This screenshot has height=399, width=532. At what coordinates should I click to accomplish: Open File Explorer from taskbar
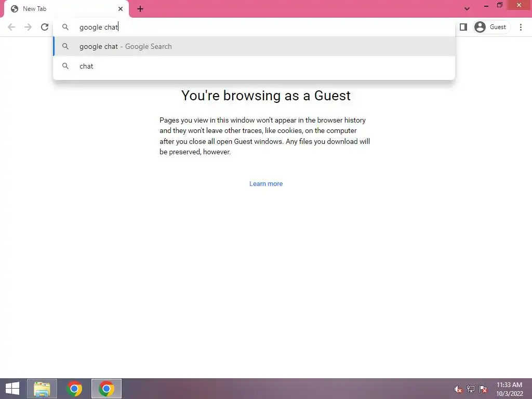pos(42,389)
